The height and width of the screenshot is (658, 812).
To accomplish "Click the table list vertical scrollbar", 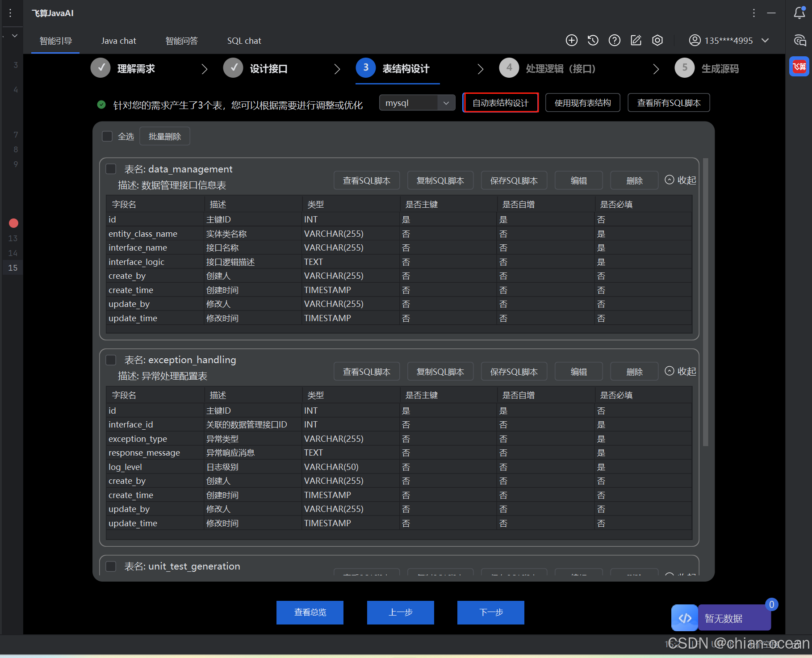I will [706, 302].
